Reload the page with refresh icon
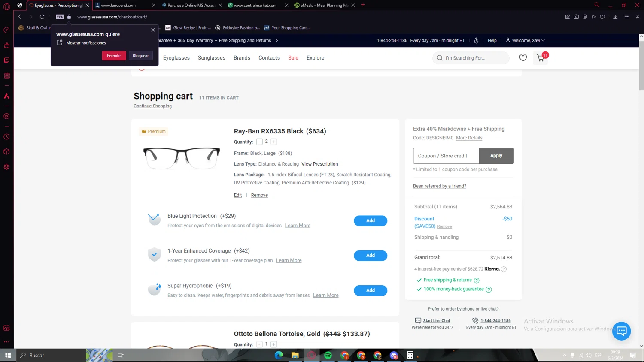 tap(42, 17)
